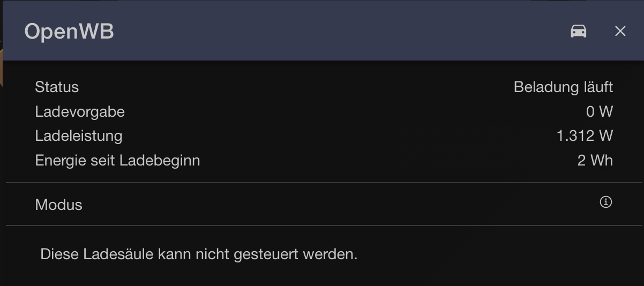Select the '0 W' Ladevorgabe value

pyautogui.click(x=600, y=112)
